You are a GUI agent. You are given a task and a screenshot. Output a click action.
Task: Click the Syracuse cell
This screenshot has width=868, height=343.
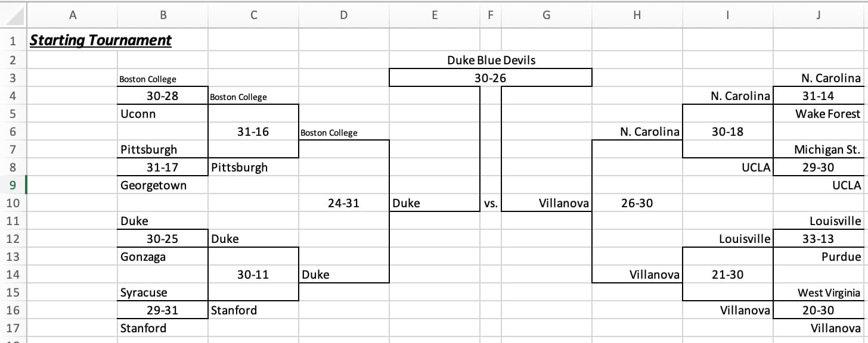(x=163, y=292)
